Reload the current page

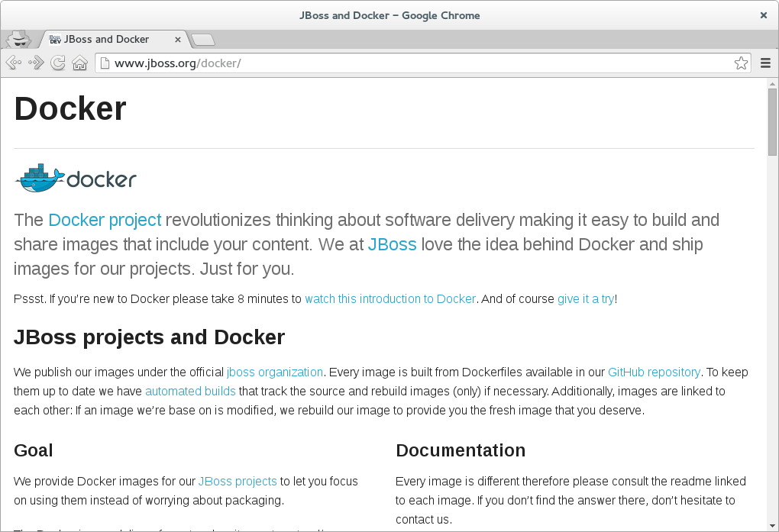click(x=58, y=63)
